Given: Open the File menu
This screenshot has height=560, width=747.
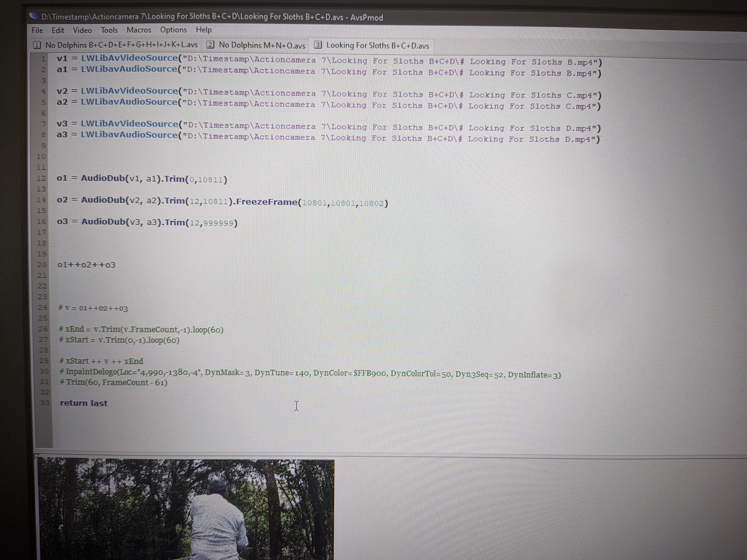Looking at the screenshot, I should [37, 30].
